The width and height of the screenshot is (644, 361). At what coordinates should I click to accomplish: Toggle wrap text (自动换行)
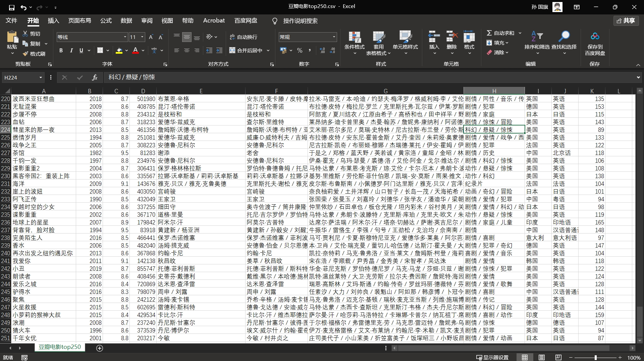244,37
